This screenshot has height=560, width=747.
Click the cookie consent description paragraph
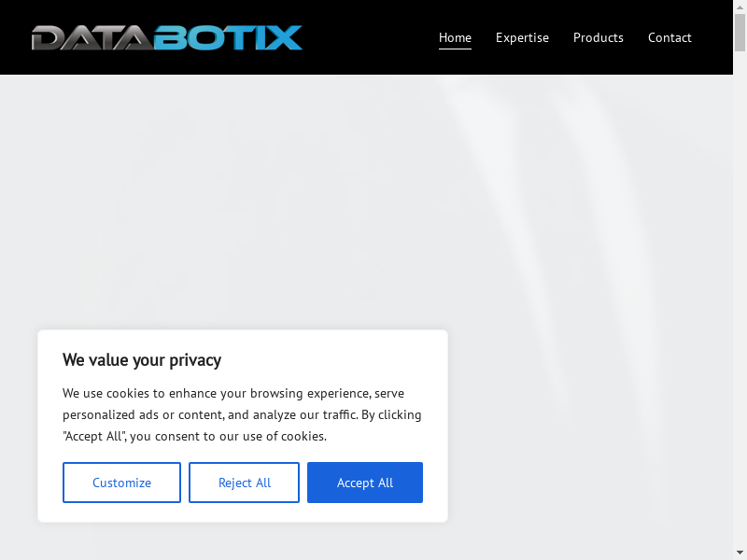(242, 414)
